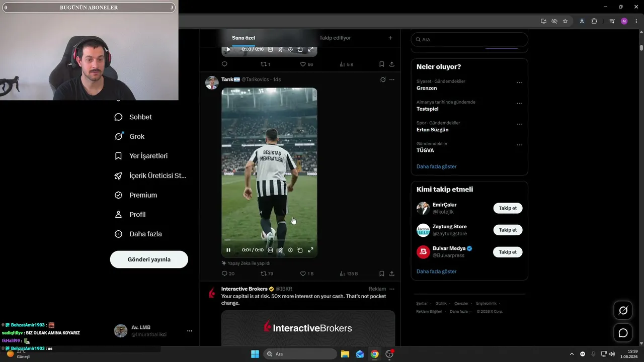
Task: Open Windows Start menu
Action: [x=255, y=354]
